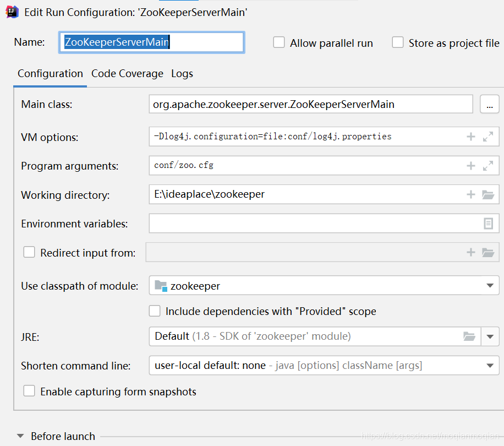Click the ... button beside Main class
The width and height of the screenshot is (504, 446).
click(489, 104)
